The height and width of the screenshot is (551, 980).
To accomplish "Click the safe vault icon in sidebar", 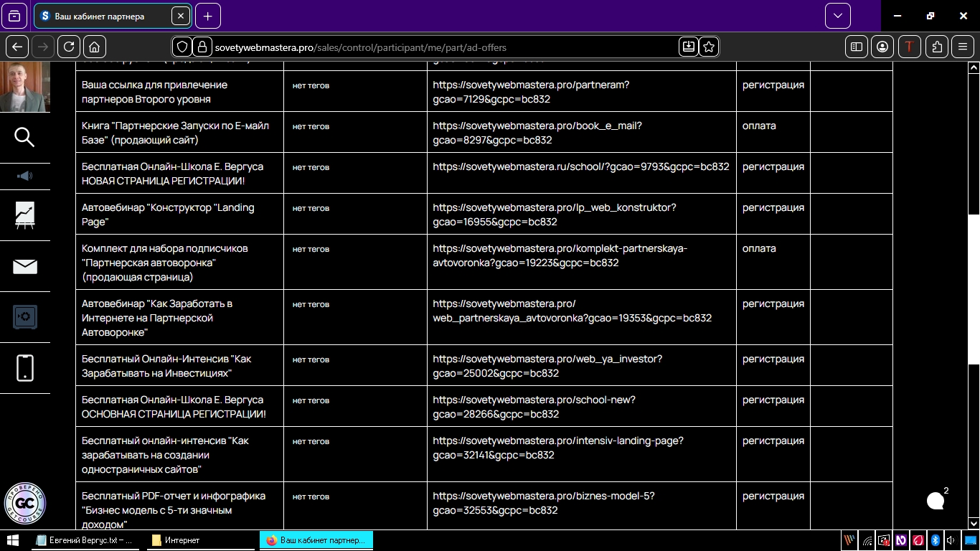I will pyautogui.click(x=24, y=317).
